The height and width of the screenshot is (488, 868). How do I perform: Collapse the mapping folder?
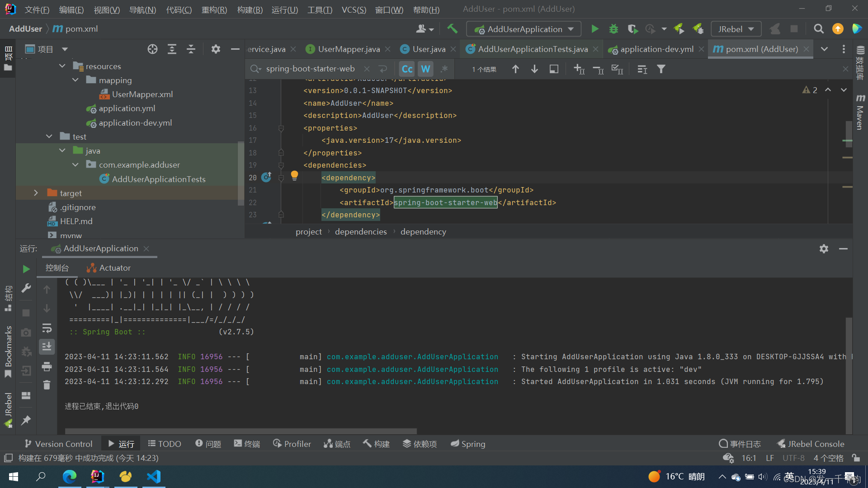pos(75,80)
